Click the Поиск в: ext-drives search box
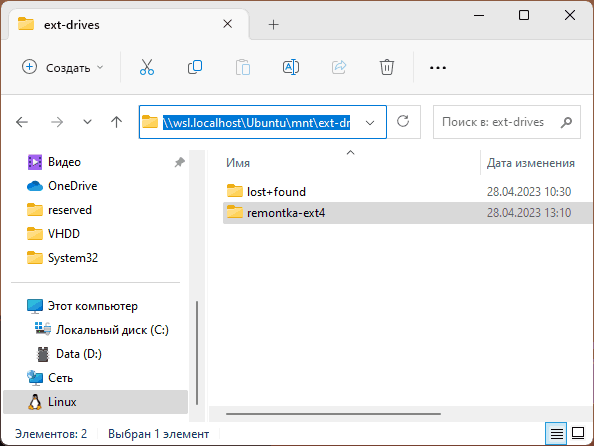The image size is (594, 446). point(506,122)
